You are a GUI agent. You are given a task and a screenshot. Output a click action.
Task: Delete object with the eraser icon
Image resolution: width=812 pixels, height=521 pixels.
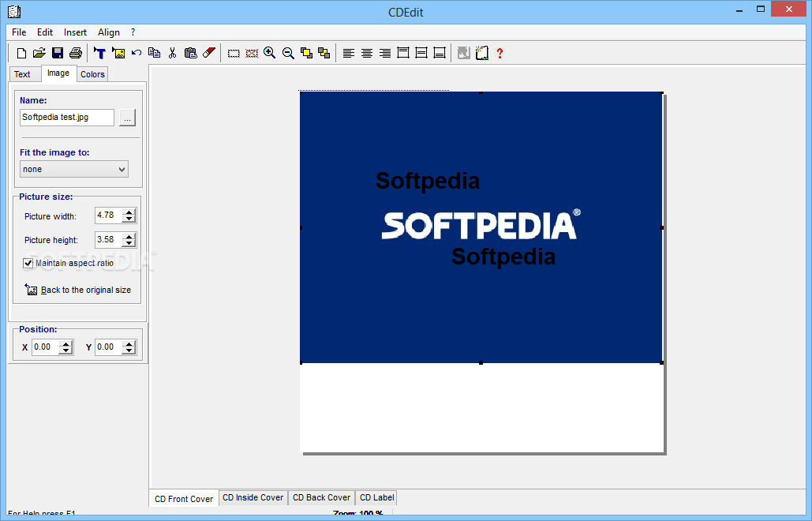coord(208,53)
